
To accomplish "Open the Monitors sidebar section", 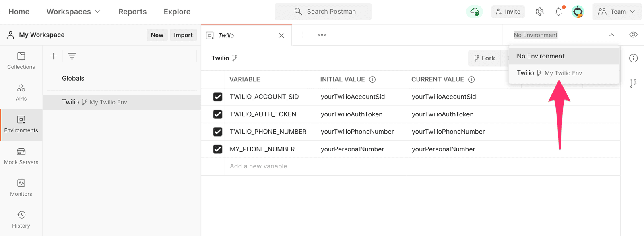I will 21,188.
